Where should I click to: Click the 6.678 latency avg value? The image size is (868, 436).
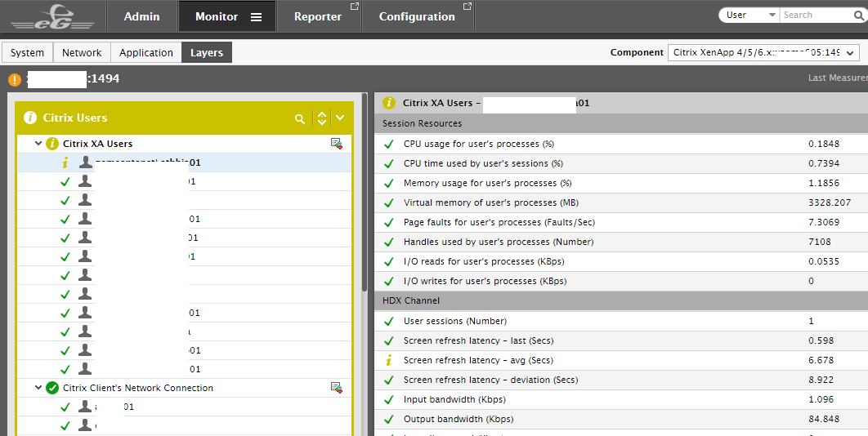coord(821,360)
